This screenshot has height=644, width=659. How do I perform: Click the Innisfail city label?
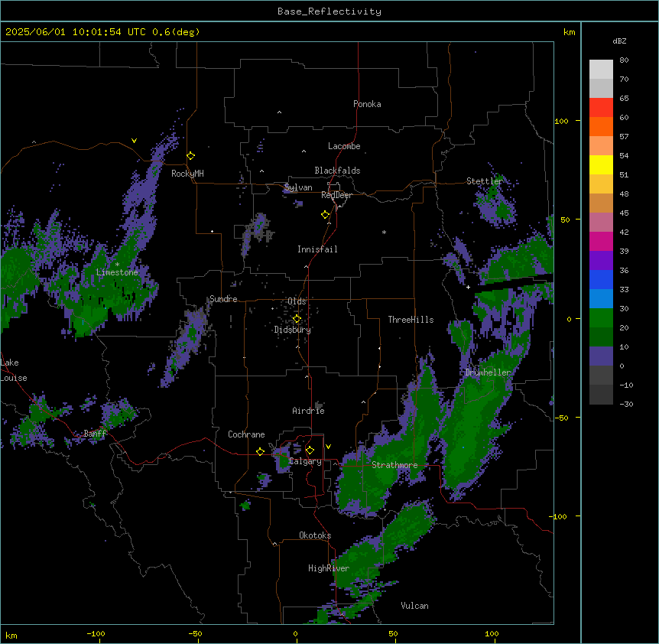317,249
